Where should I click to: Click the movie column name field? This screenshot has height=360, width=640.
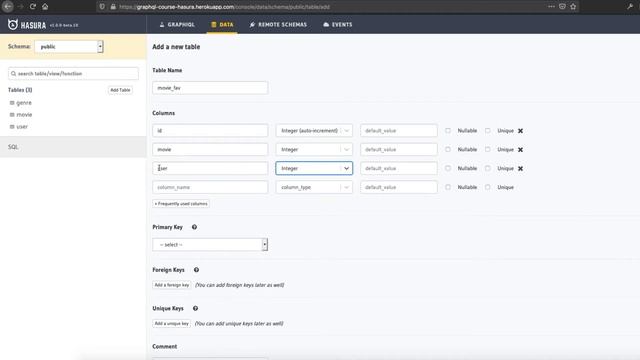pyautogui.click(x=210, y=149)
